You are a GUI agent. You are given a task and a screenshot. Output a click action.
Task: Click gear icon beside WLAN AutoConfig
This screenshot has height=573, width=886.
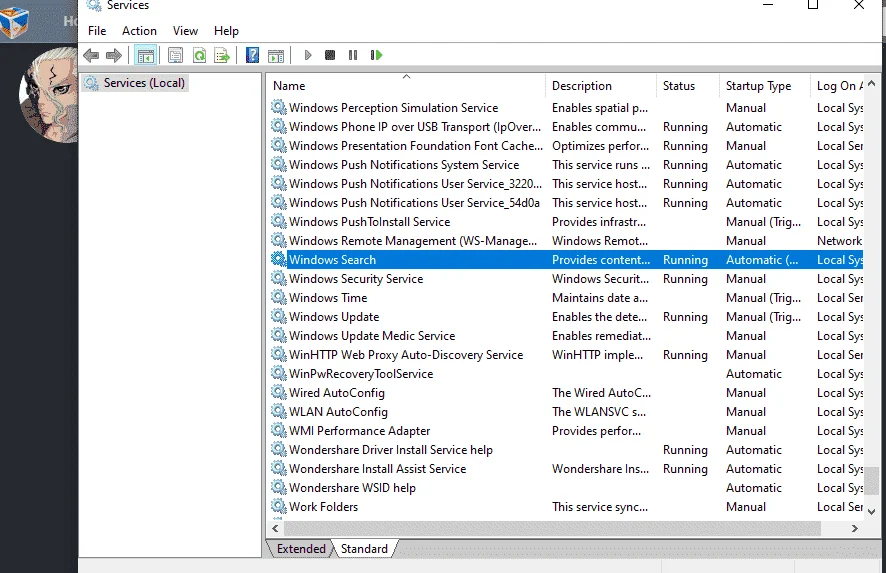[x=279, y=411]
